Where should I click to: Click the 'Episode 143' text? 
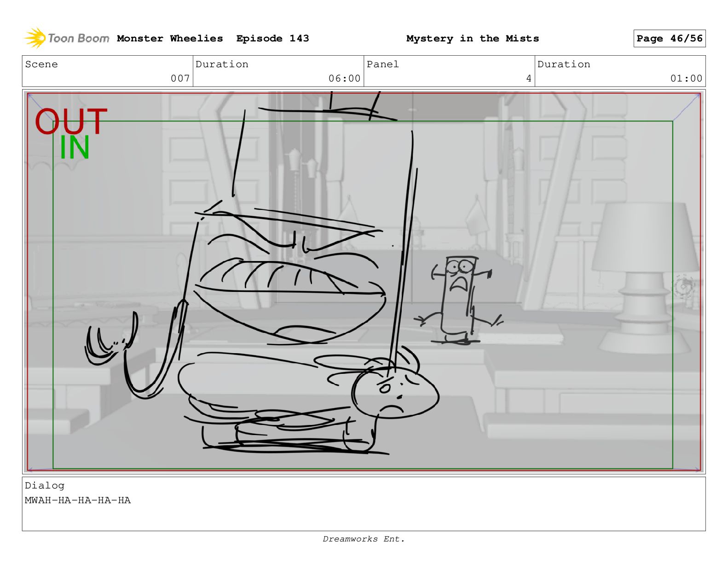(272, 38)
